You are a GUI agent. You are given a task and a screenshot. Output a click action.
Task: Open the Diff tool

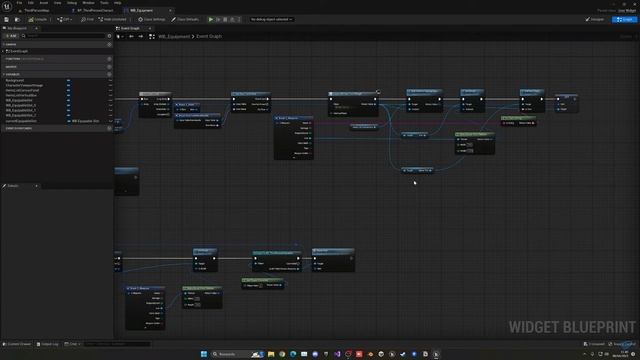coord(64,19)
